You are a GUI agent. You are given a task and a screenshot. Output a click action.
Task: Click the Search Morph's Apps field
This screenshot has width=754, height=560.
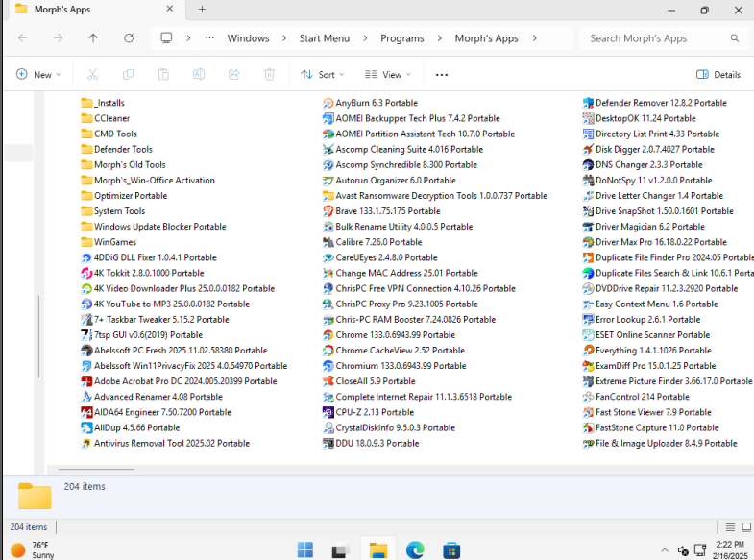(665, 38)
